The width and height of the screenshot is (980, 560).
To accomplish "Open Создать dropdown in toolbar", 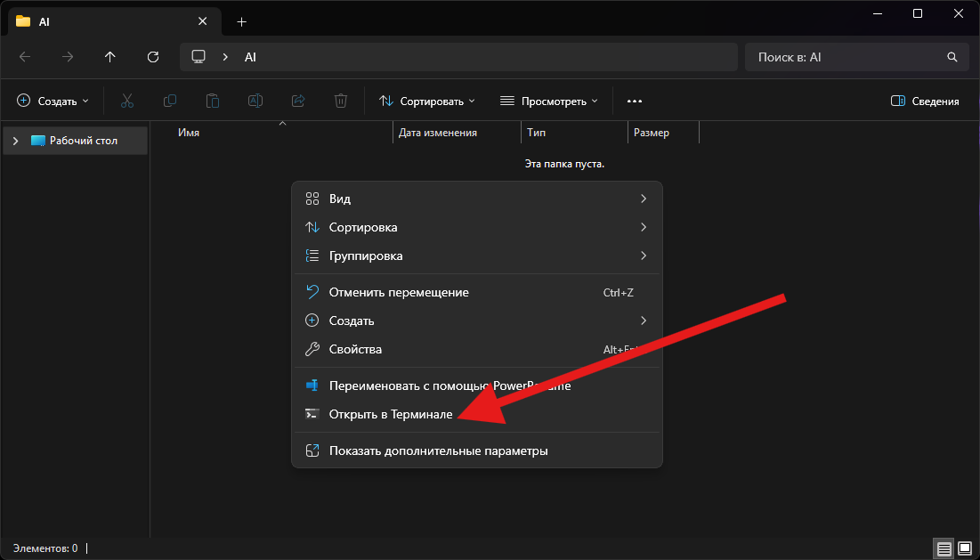I will point(53,101).
